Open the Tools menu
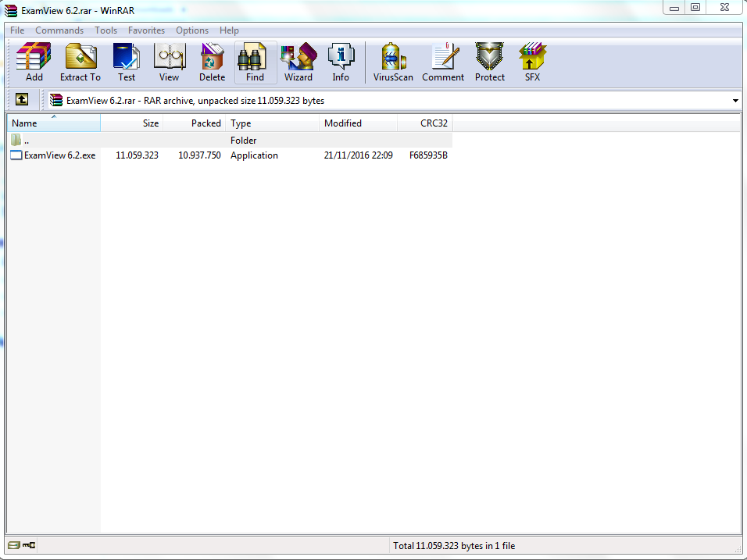The image size is (747, 560). point(105,30)
